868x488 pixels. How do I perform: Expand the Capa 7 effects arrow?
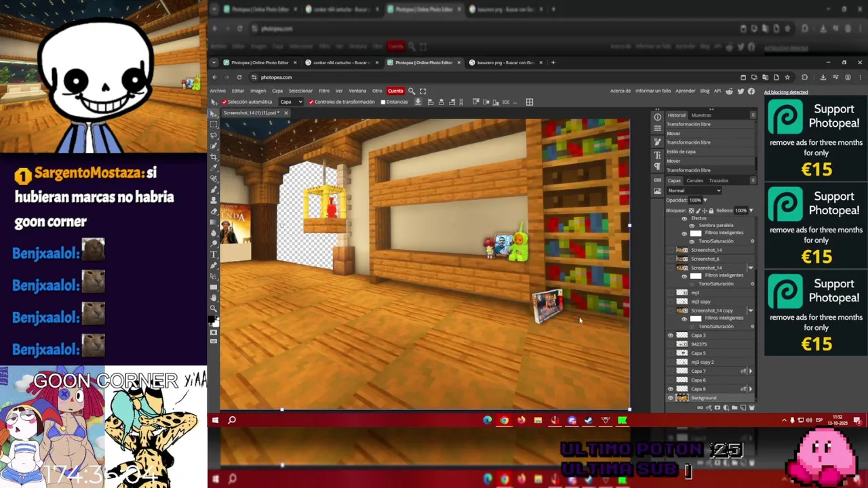click(750, 371)
